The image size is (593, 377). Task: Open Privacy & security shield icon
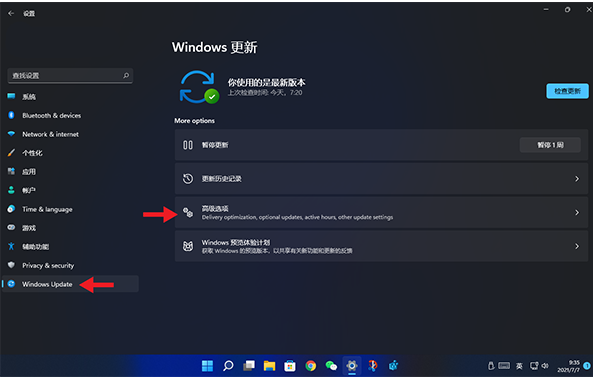tap(11, 265)
